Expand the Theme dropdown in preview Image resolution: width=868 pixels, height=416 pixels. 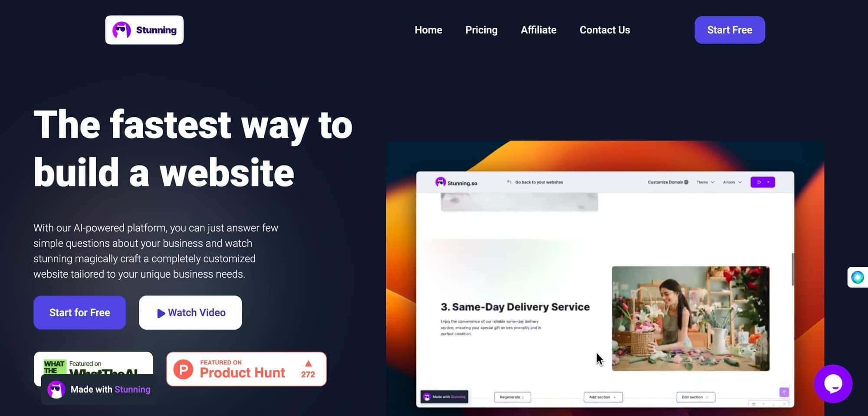(x=705, y=182)
